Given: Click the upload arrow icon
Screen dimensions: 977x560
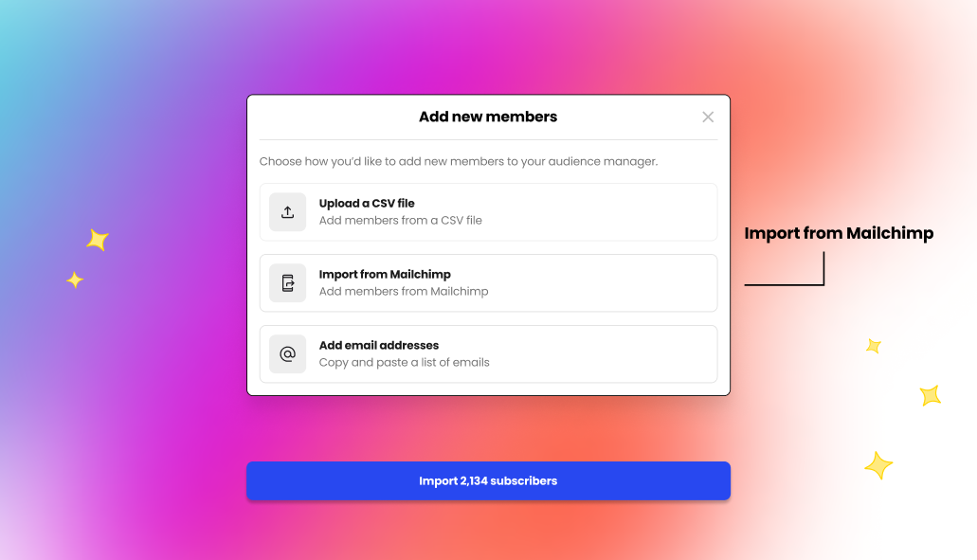Looking at the screenshot, I should (x=287, y=212).
